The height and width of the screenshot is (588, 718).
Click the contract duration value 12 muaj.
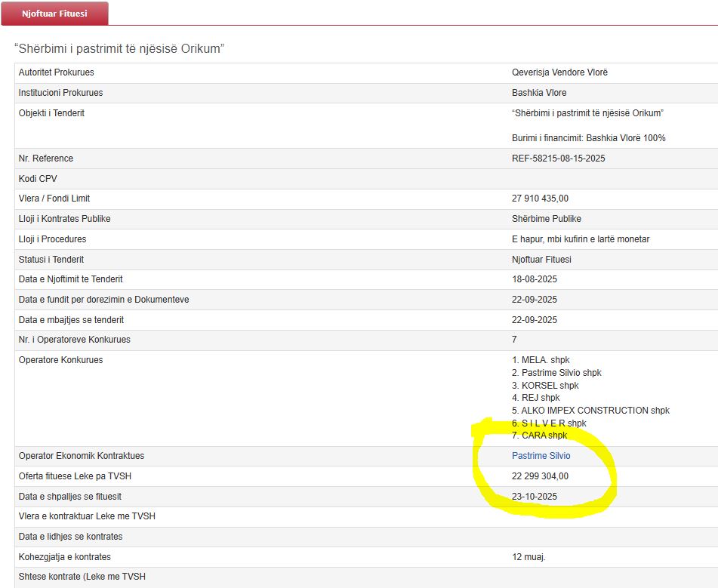tap(528, 557)
